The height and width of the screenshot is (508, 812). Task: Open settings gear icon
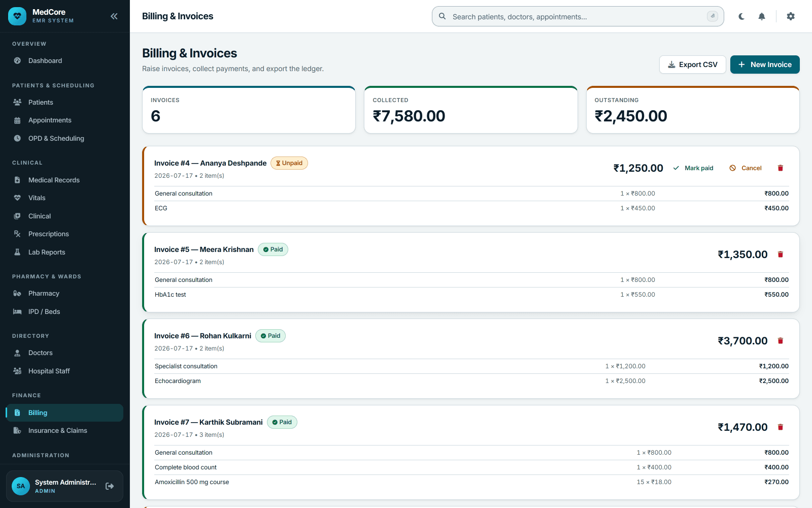click(791, 16)
